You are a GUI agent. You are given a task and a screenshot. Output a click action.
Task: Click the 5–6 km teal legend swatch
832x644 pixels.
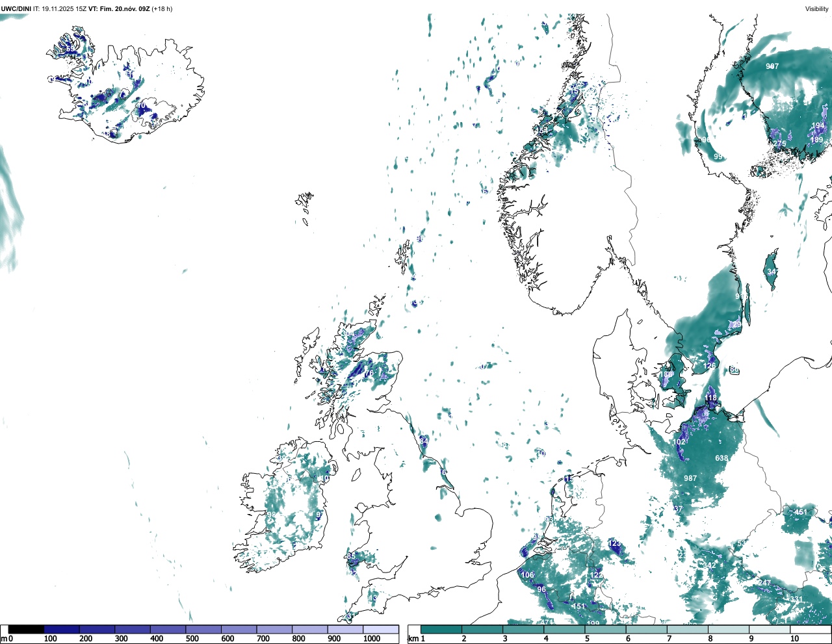coord(605,629)
